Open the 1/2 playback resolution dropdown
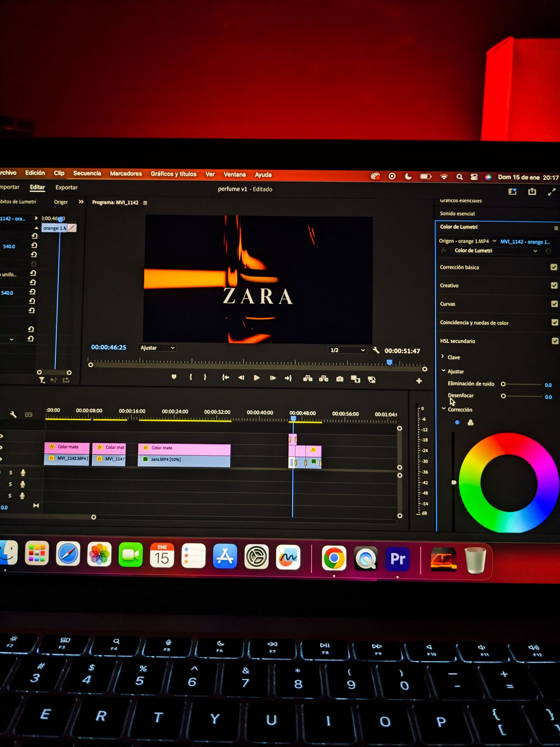This screenshot has width=560, height=747. tap(347, 350)
